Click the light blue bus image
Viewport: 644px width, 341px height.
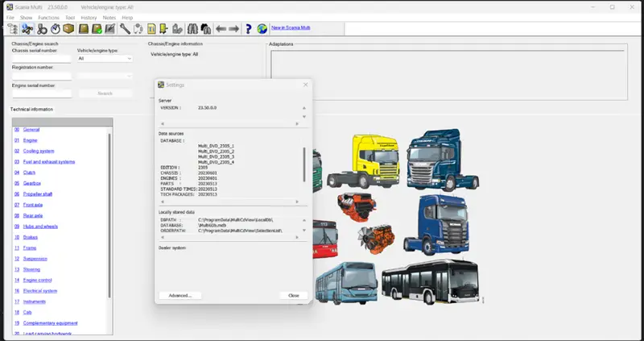pos(347,284)
